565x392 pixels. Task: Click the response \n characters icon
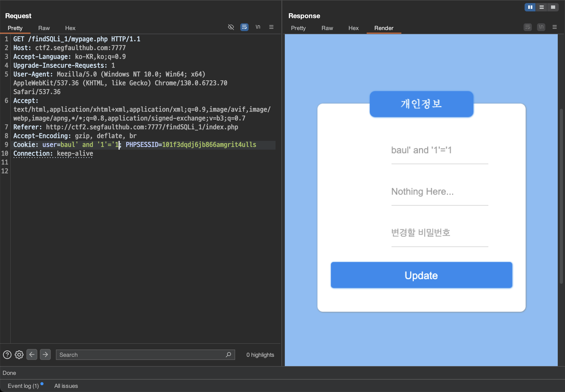tap(541, 27)
